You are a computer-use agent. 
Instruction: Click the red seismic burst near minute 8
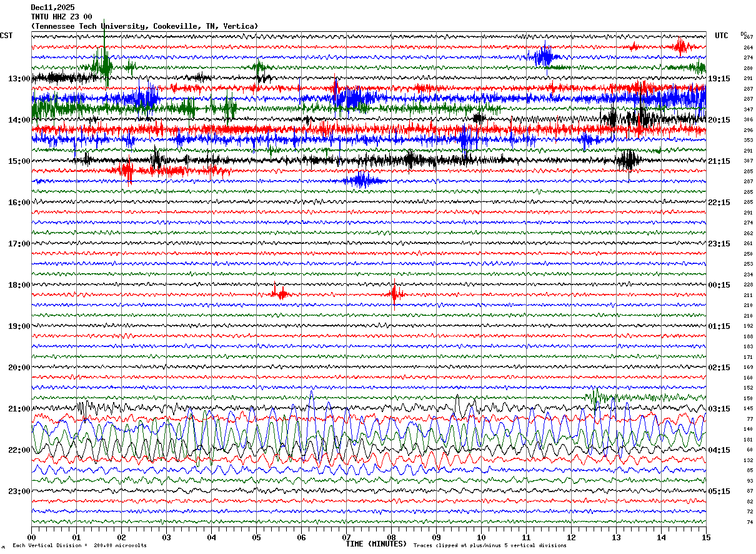(394, 293)
